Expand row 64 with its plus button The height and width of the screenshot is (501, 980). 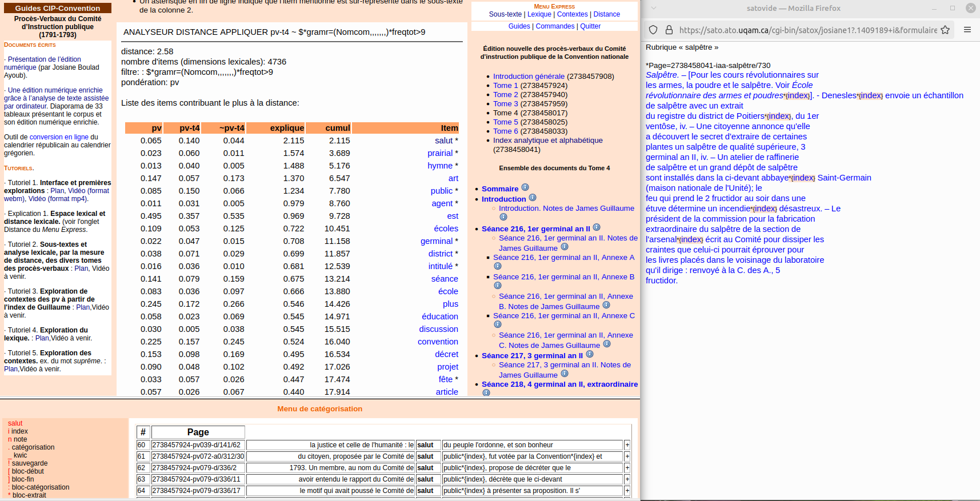click(627, 491)
